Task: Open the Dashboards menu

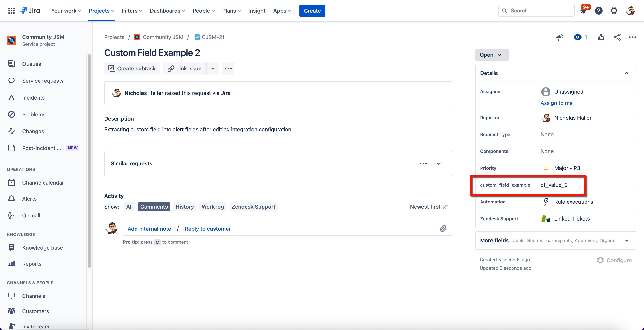Action: [167, 11]
